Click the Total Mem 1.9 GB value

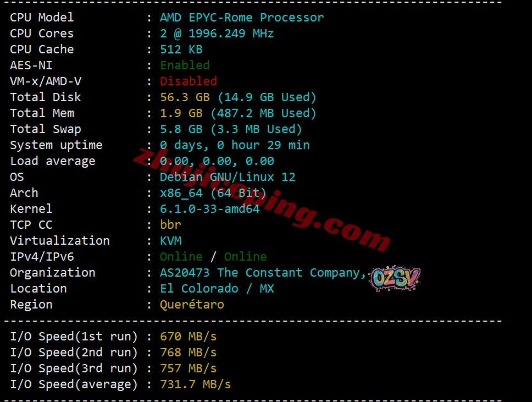click(x=181, y=113)
